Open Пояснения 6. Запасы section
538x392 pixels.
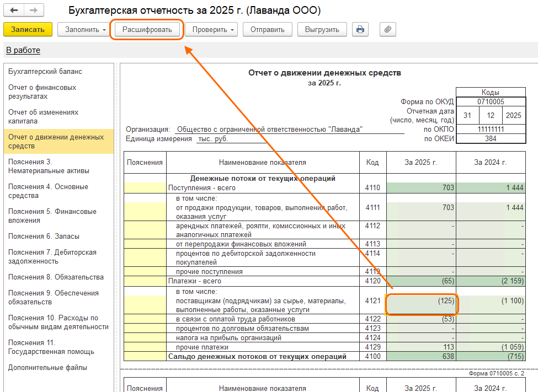tap(44, 236)
